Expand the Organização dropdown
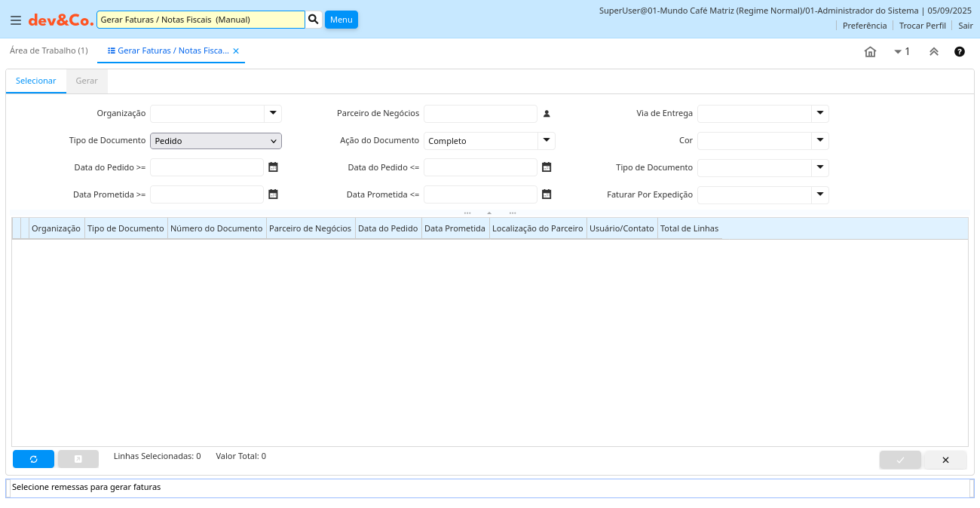This screenshot has height=508, width=980. (272, 114)
